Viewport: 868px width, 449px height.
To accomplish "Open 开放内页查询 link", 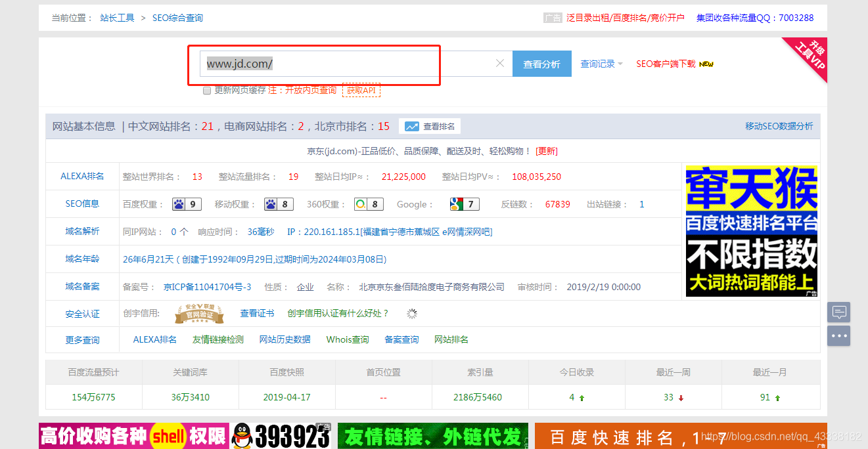I will pos(310,90).
